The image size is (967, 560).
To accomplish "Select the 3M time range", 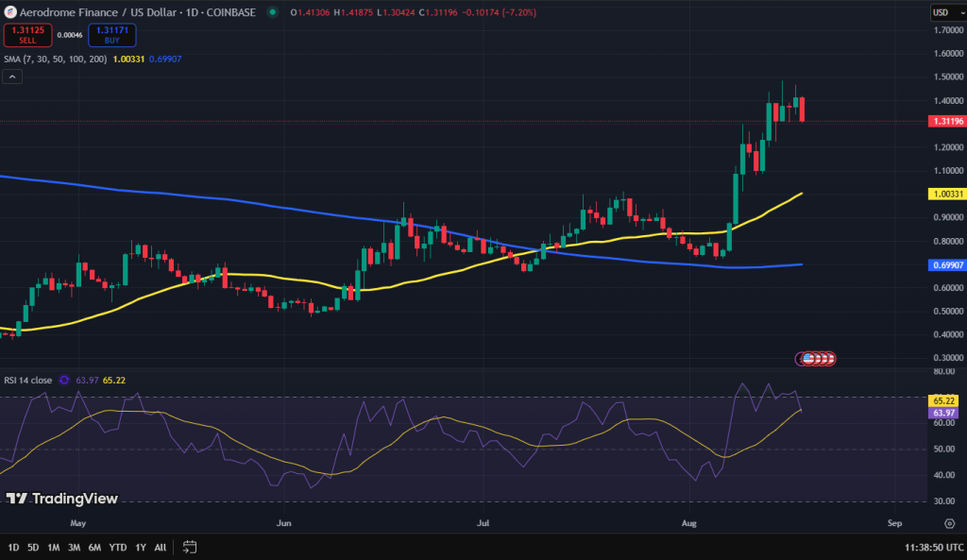I will 74,547.
